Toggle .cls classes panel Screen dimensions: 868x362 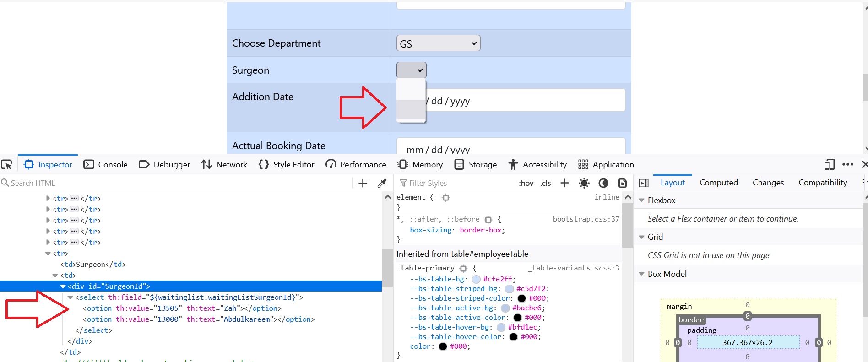(x=545, y=183)
